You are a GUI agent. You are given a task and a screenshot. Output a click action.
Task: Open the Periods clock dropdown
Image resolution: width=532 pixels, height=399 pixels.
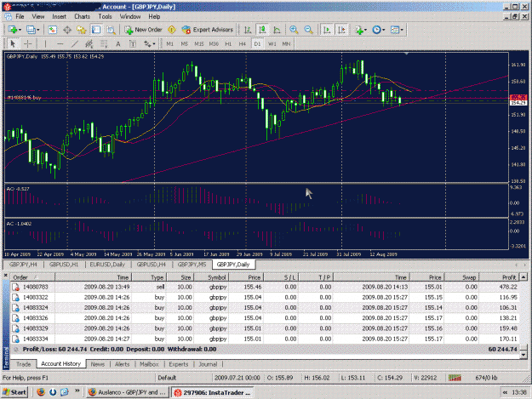[379, 30]
